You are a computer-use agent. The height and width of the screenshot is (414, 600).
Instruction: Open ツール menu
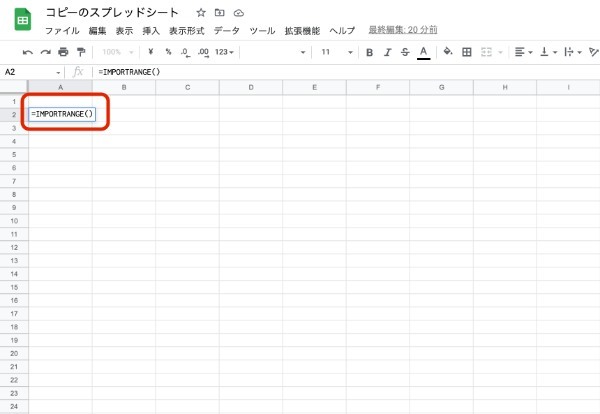(262, 30)
